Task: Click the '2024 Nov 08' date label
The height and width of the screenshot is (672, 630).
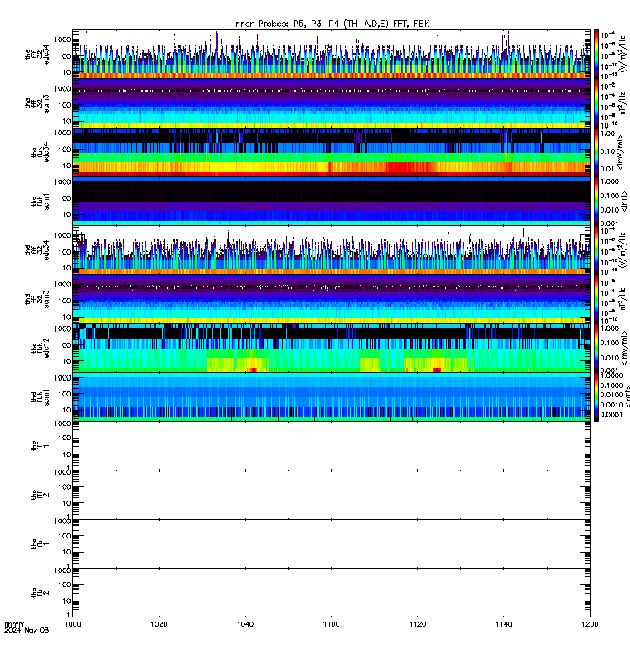Action: pos(27,630)
